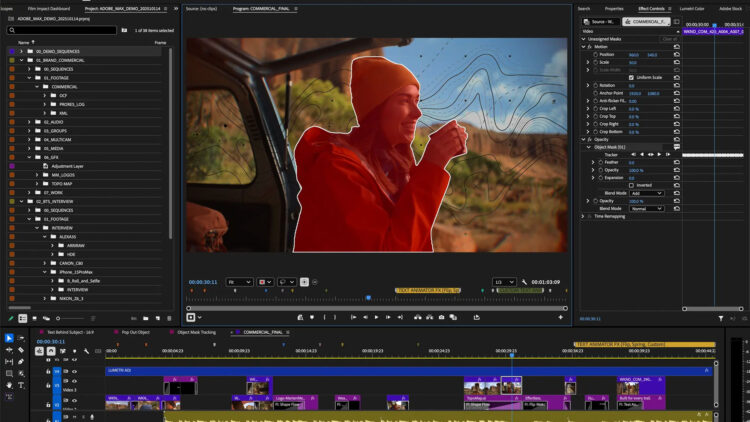The height and width of the screenshot is (422, 750).
Task: Switch to the Lumetri Color tab
Action: point(692,9)
